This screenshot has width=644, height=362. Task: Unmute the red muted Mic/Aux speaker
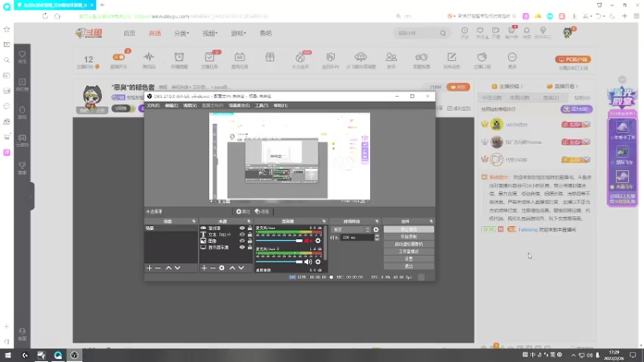click(x=308, y=241)
